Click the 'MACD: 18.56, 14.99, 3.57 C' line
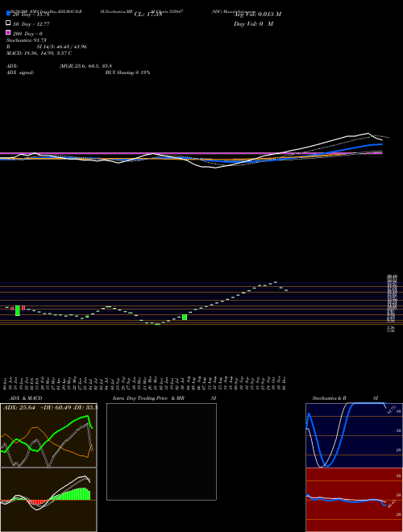The height and width of the screenshot is (532, 403). click(x=39, y=53)
